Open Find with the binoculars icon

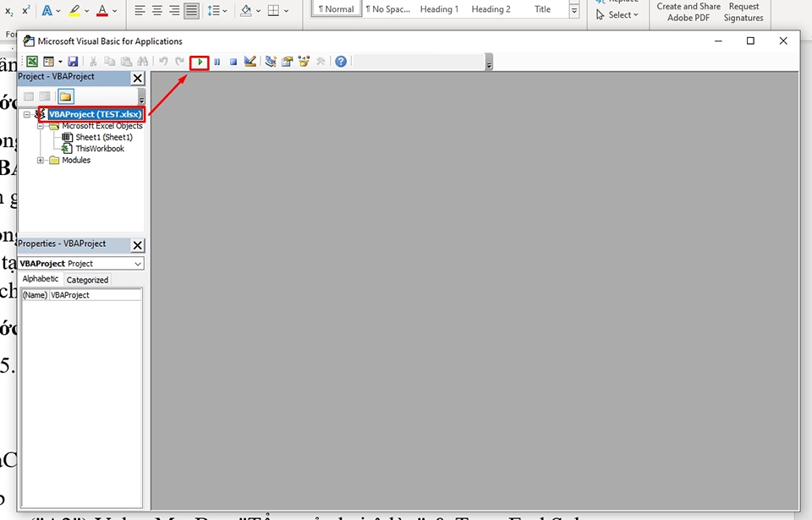click(142, 62)
